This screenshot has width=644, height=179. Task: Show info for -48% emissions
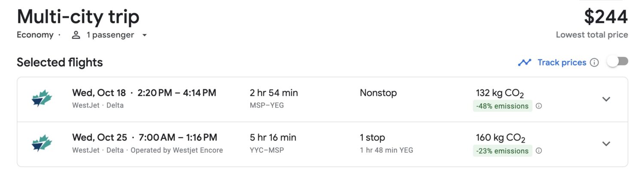539,106
